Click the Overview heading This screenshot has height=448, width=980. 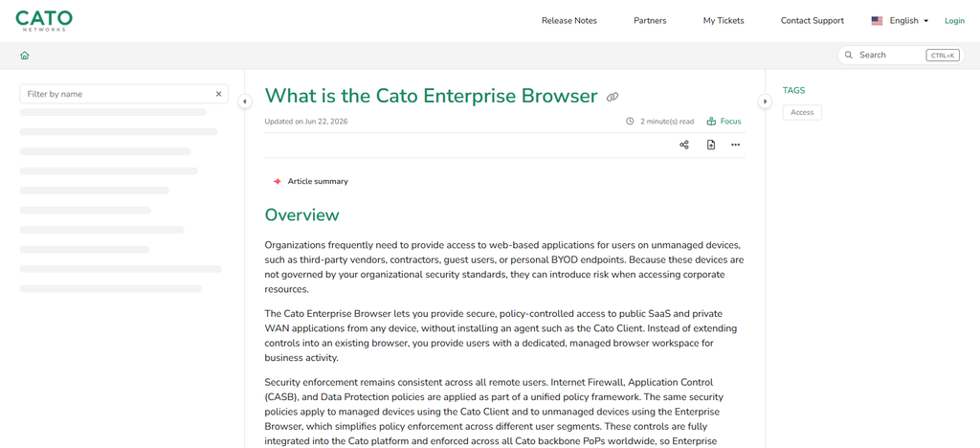[x=301, y=215]
